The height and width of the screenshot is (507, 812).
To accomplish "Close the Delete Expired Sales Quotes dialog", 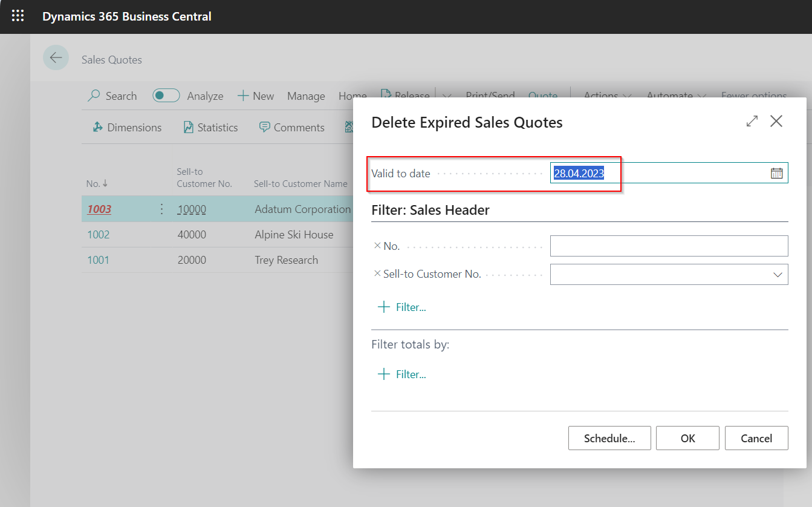I will 776,121.
